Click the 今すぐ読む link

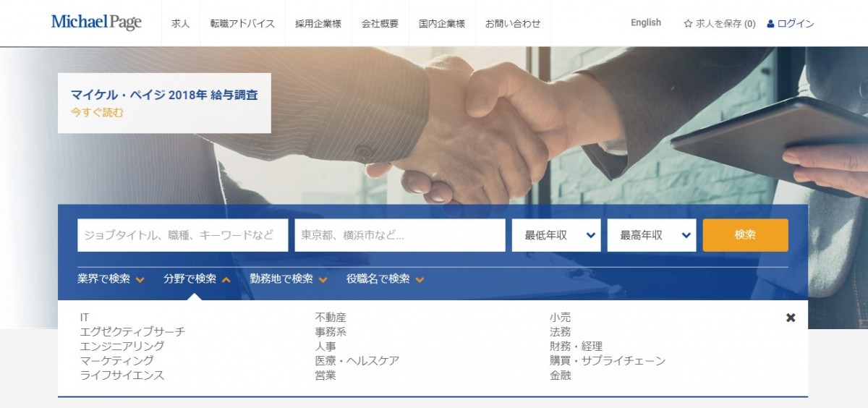point(97,112)
